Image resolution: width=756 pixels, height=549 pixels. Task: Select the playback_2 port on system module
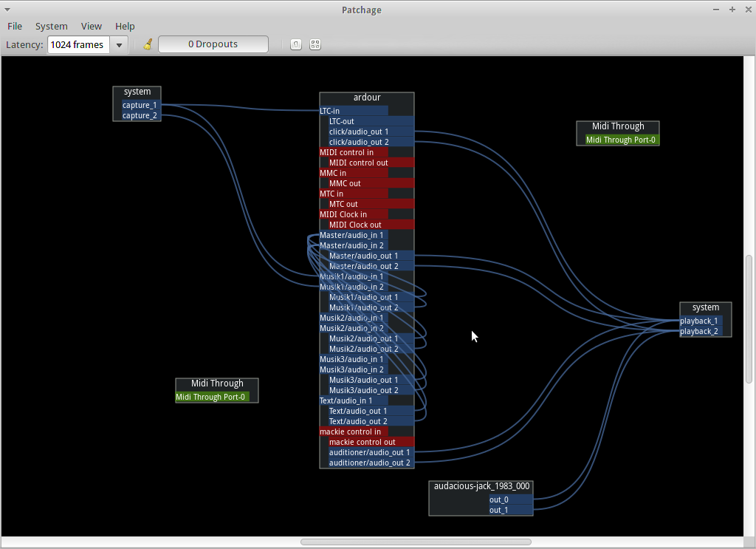click(698, 332)
